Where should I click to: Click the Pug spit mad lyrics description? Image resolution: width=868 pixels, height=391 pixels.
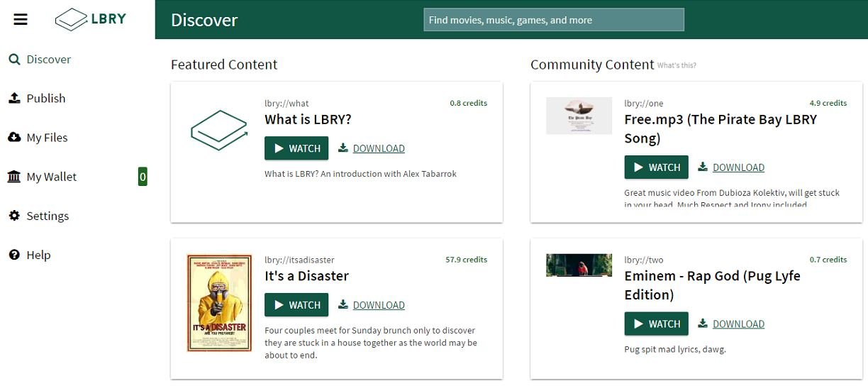(x=675, y=349)
